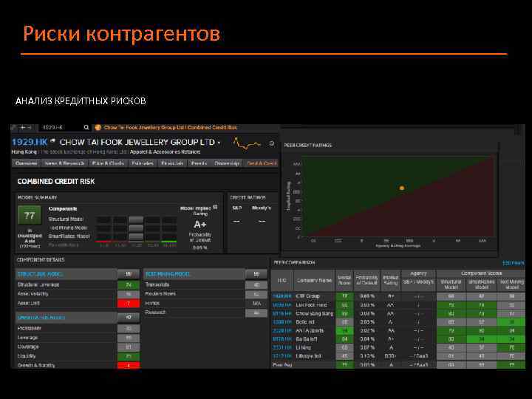Click the Text Mining Model link
The height and width of the screenshot is (399, 532).
click(x=168, y=274)
